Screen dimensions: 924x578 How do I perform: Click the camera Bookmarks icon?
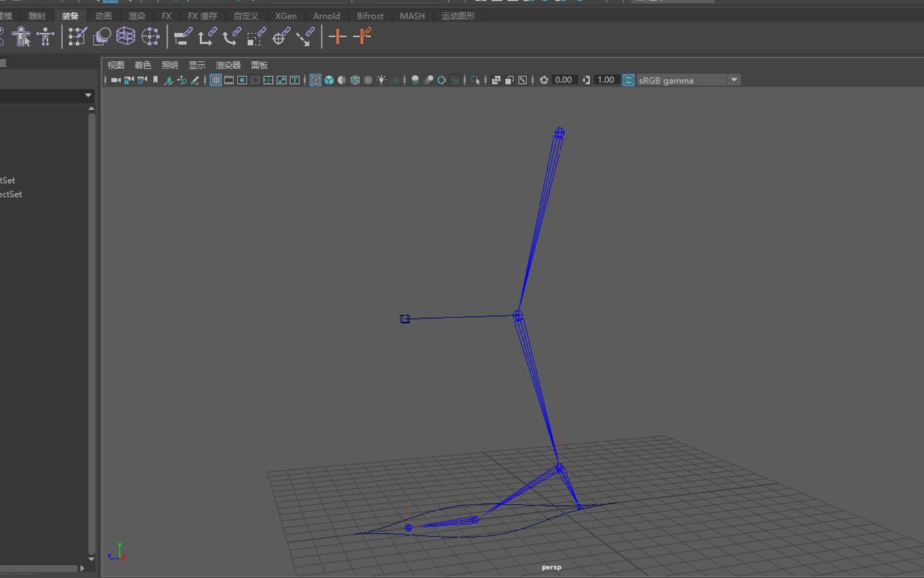(x=155, y=80)
